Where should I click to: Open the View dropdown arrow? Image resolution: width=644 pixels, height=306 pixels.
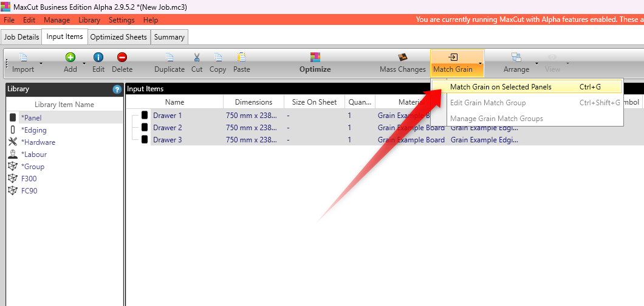567,63
